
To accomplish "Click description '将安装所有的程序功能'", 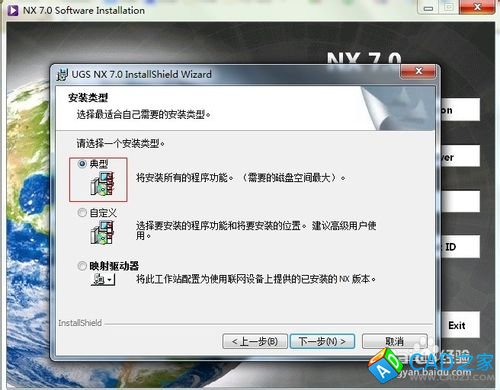I will coord(241,178).
